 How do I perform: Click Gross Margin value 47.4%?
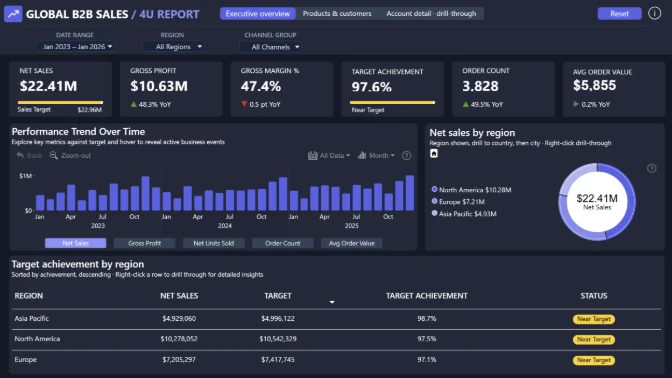(261, 86)
